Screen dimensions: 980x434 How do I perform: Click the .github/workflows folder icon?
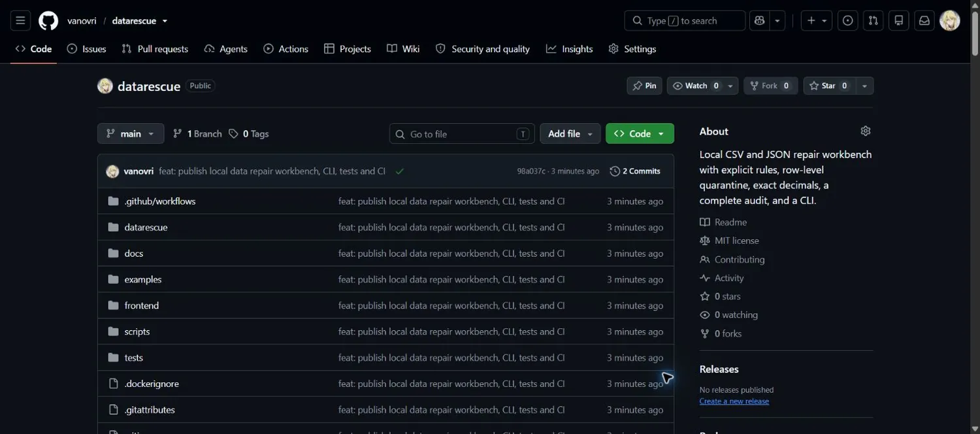tap(114, 201)
